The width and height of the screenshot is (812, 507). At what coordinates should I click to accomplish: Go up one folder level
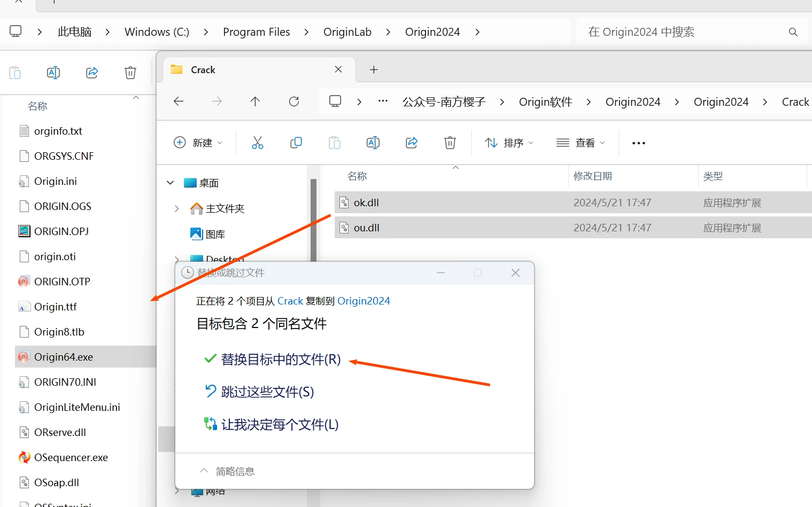(256, 102)
